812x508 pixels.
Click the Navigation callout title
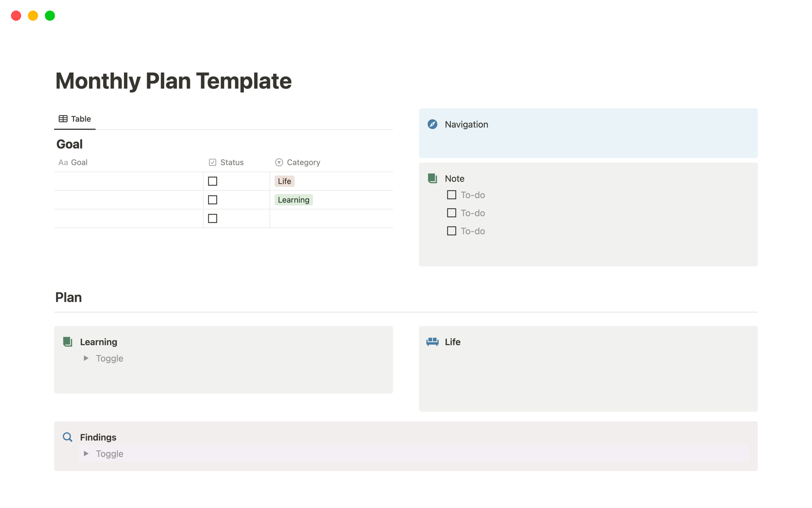[466, 124]
